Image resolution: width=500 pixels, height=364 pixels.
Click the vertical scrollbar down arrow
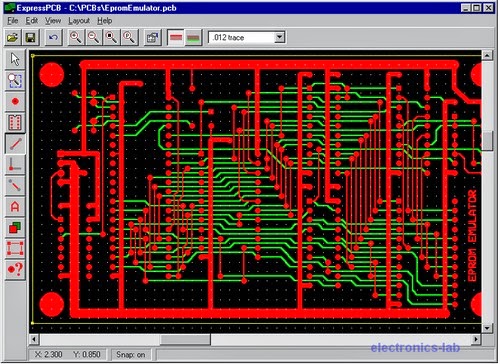pos(487,328)
